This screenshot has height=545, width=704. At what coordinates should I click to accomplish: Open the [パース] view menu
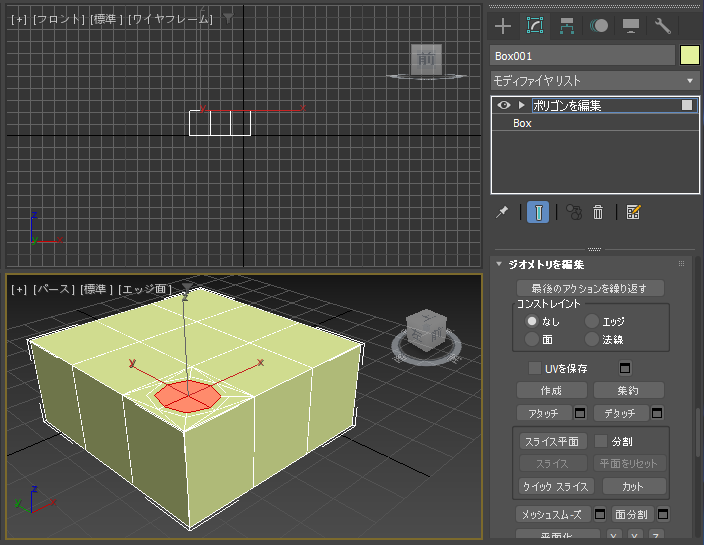click(53, 289)
